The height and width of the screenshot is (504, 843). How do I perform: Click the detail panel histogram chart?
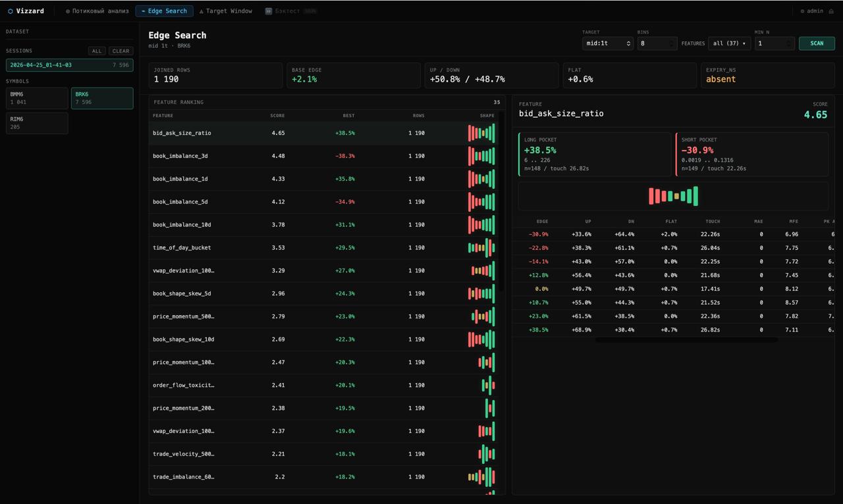673,196
